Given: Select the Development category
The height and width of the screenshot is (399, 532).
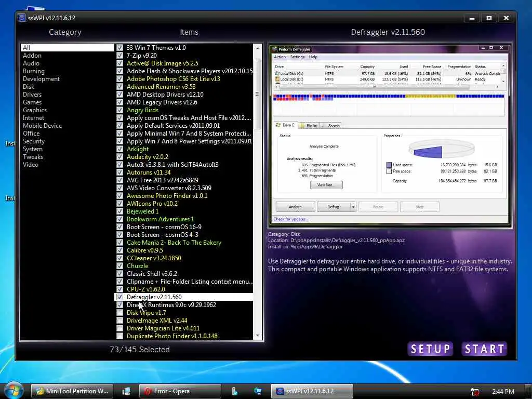Looking at the screenshot, I should tap(67, 79).
